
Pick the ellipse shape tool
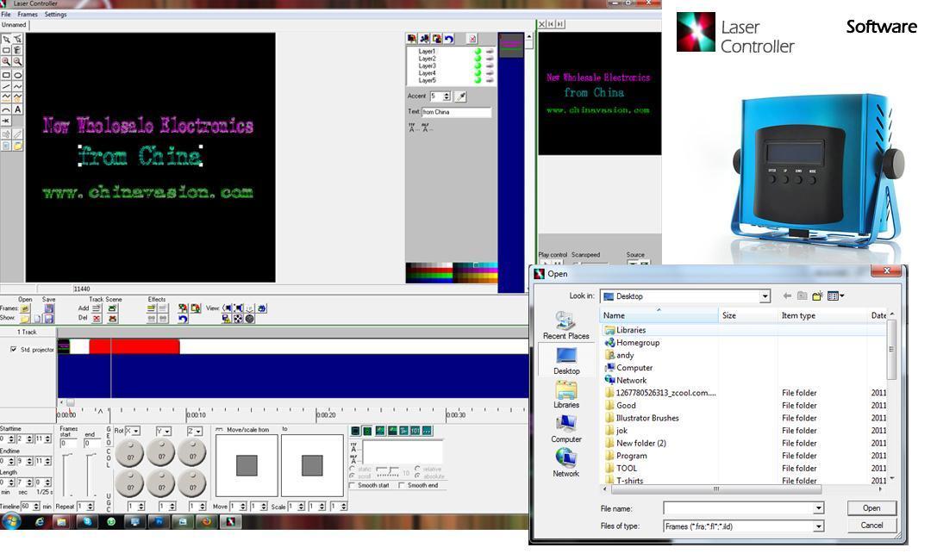[17, 75]
